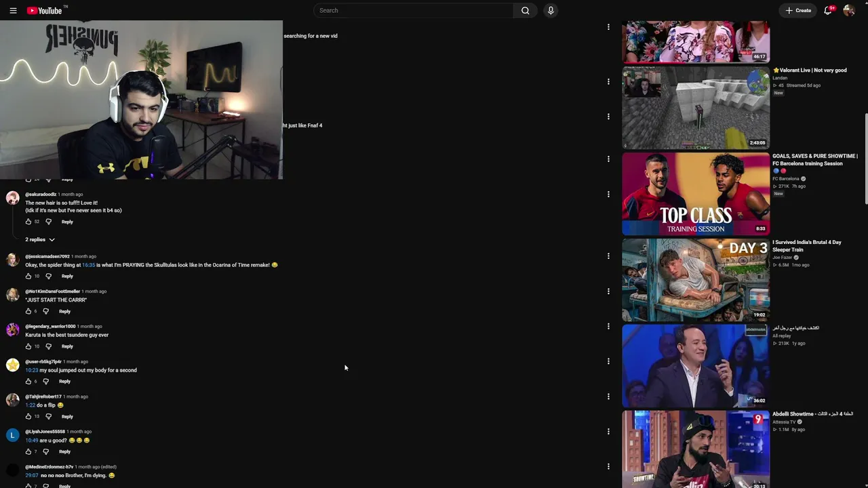This screenshot has width=868, height=488.
Task: Click the magnifier search button
Action: [525, 10]
